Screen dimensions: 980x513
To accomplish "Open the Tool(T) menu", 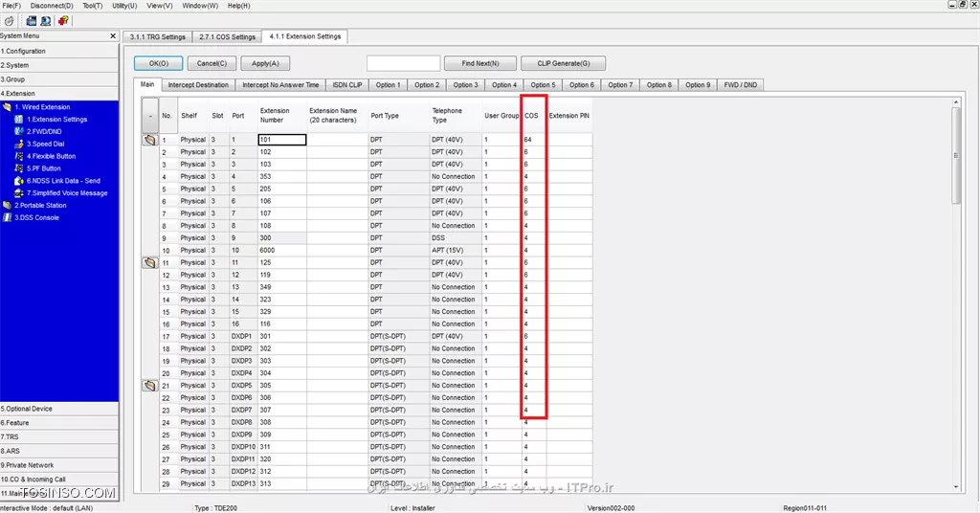I will [93, 6].
